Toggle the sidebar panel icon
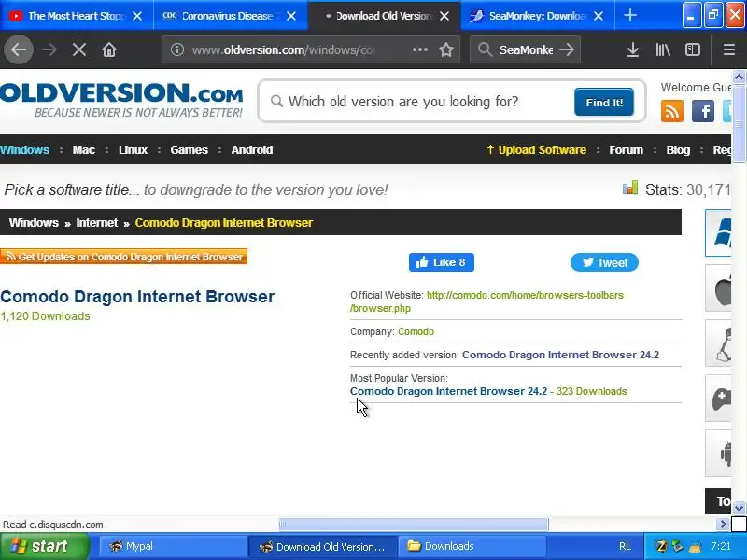This screenshot has width=747, height=560. (693, 49)
